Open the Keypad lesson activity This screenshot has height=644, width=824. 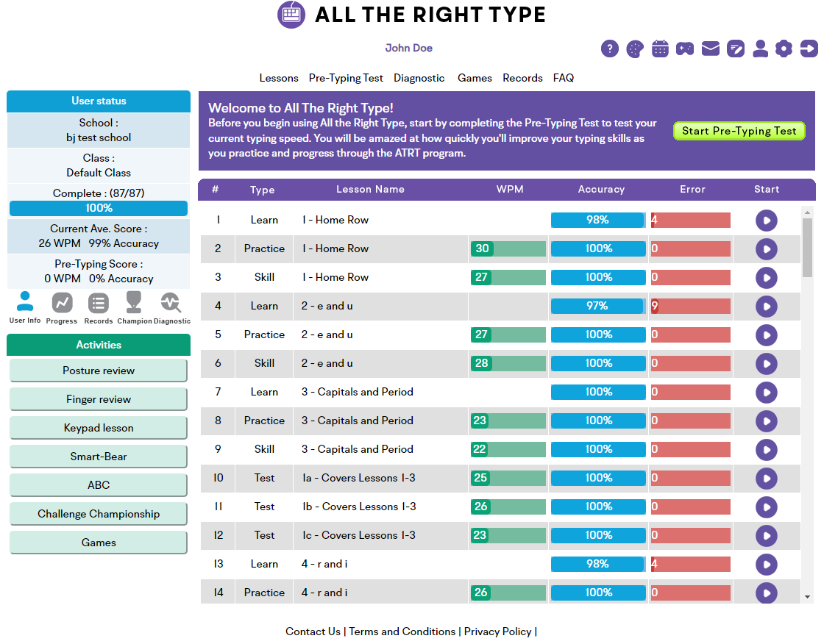(x=99, y=428)
